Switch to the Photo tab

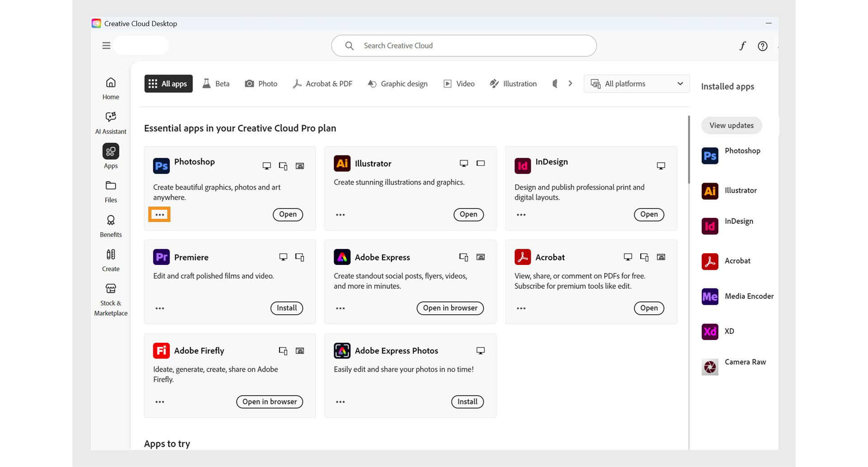point(261,84)
